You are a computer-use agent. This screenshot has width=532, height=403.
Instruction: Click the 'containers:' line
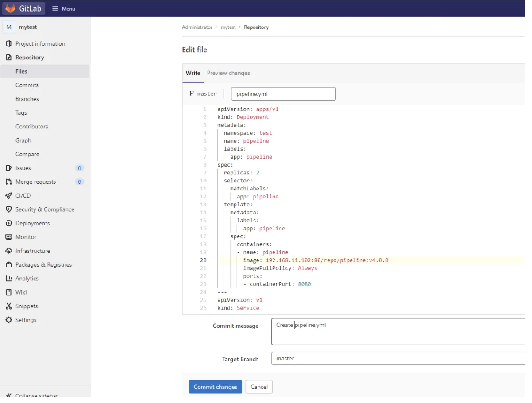[x=254, y=244]
